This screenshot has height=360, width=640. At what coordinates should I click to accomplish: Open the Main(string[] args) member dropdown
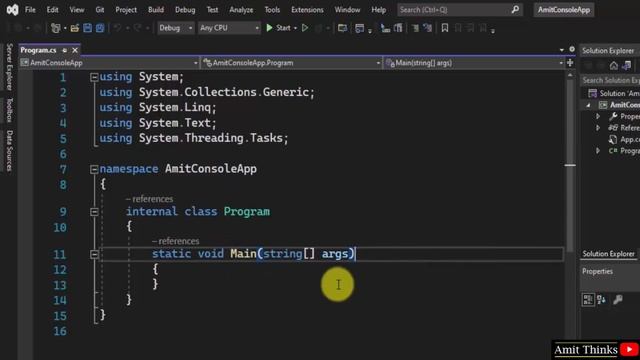coord(474,63)
